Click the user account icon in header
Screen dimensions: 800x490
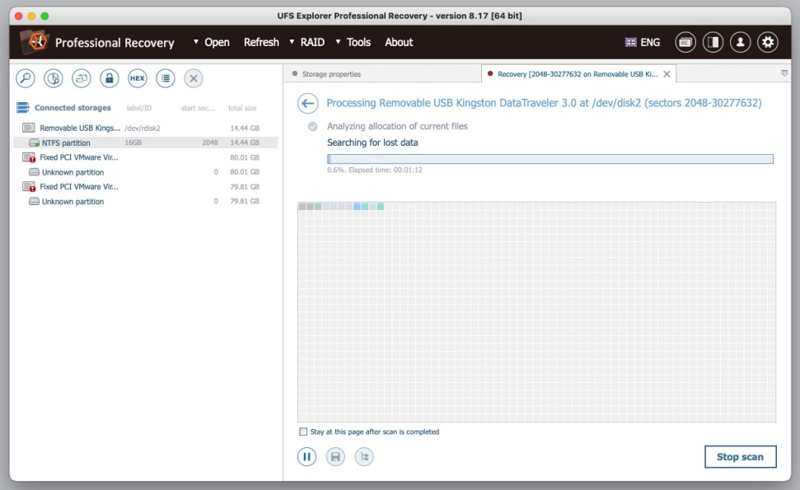click(x=740, y=42)
